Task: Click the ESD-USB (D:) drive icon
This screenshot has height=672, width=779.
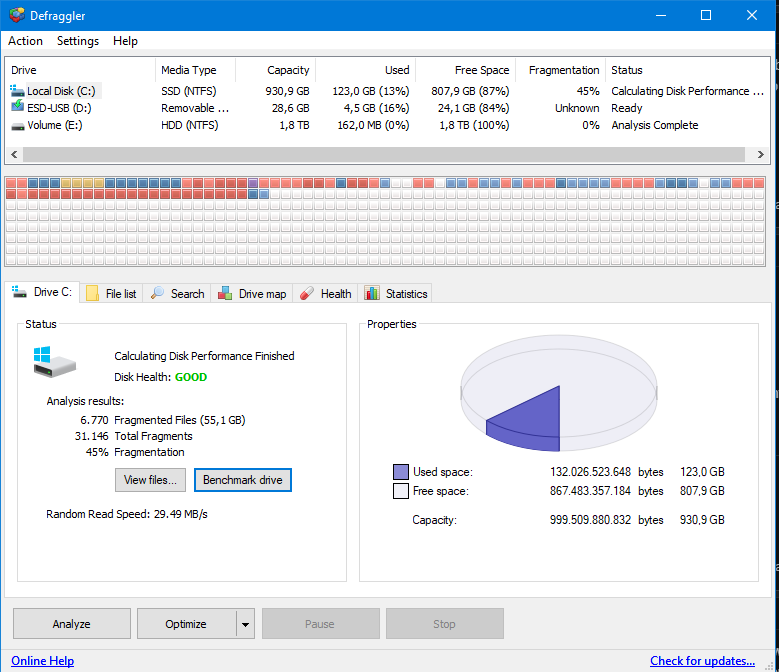Action: [17, 106]
